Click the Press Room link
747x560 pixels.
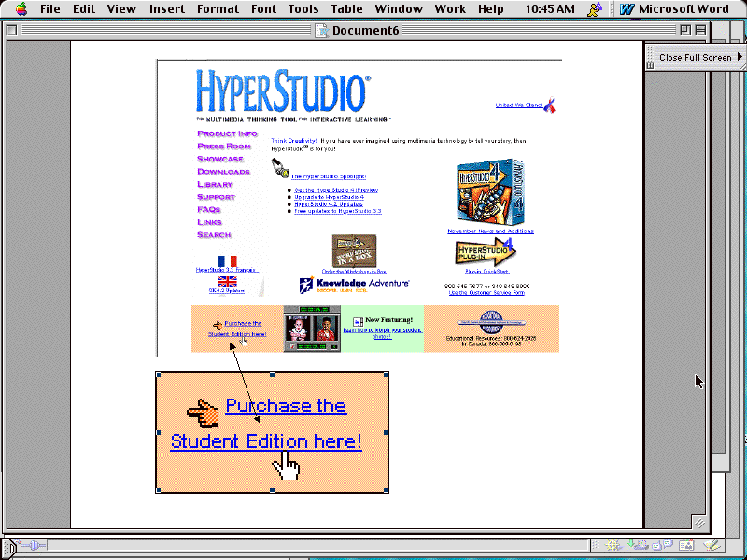[224, 147]
